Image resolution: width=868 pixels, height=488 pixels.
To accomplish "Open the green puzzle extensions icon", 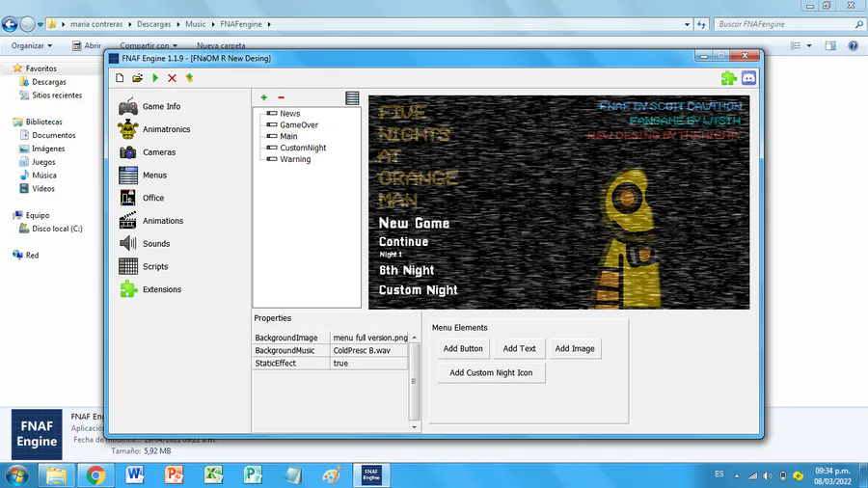I will [x=728, y=78].
